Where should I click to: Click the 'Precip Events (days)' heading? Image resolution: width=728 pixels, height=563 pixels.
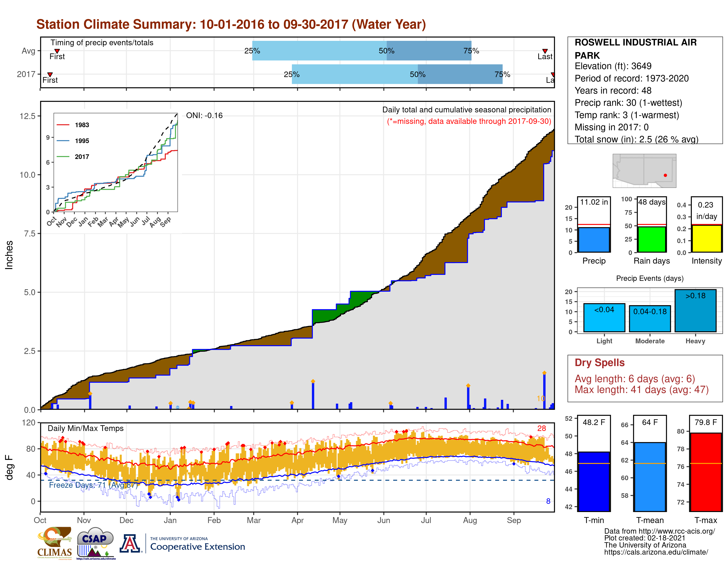[650, 278]
